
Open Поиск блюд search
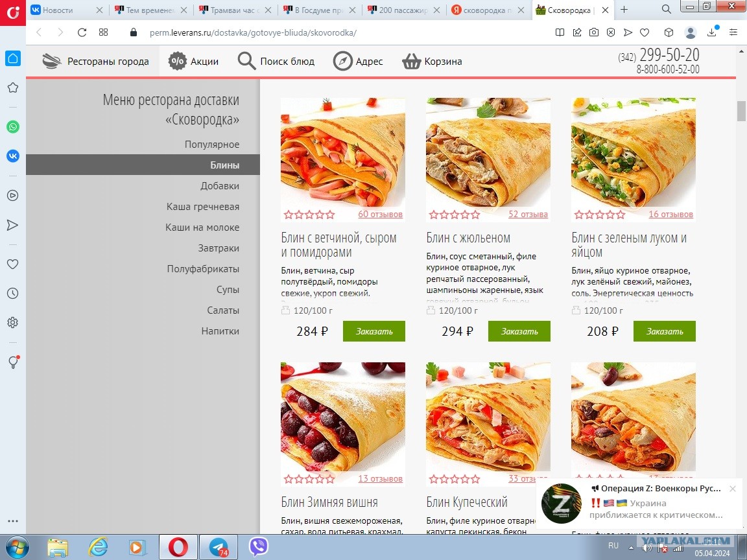pos(276,62)
